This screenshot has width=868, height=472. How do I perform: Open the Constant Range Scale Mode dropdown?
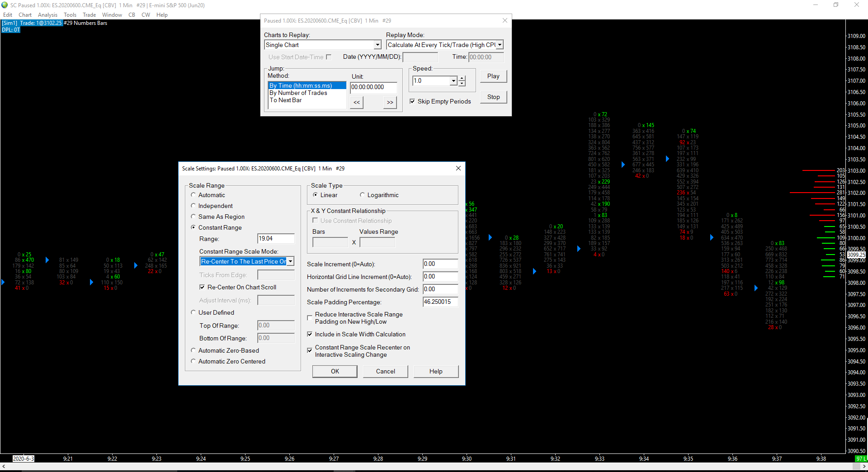291,261
